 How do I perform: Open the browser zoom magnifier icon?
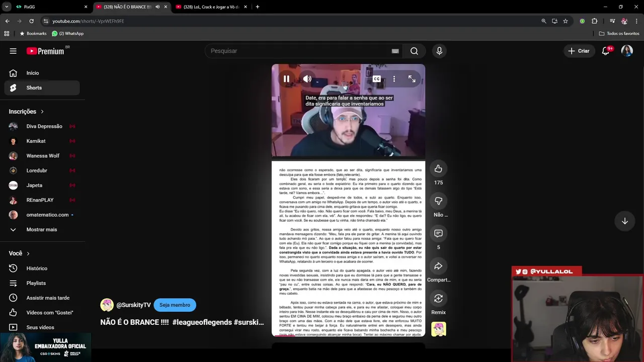point(543,21)
